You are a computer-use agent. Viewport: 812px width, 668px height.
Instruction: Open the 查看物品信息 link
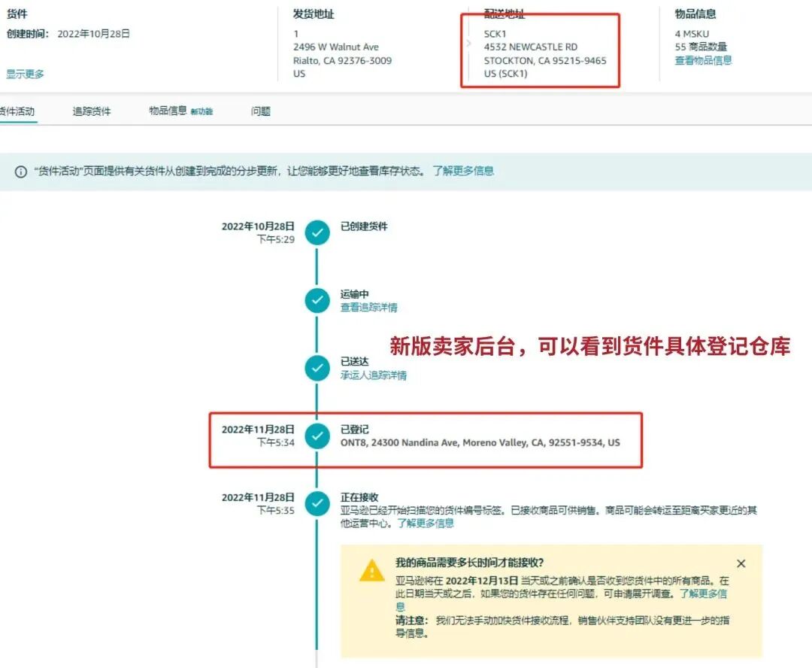coord(702,59)
